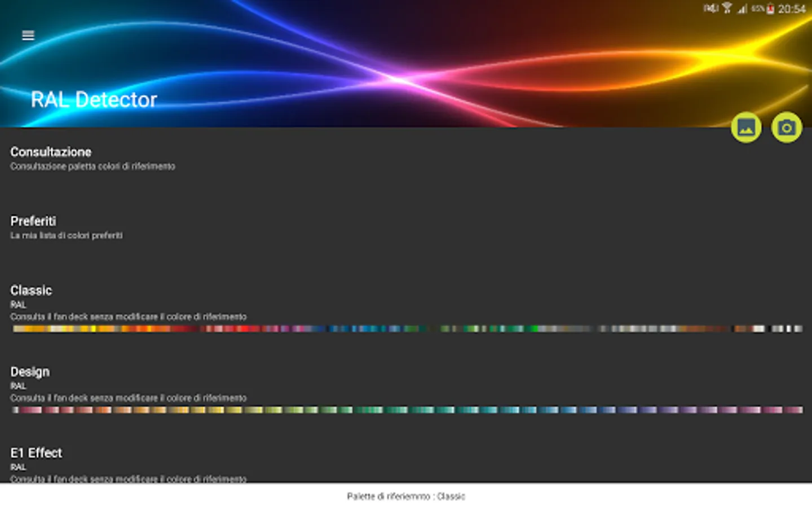
Task: Click the signal strength icon
Action: click(743, 8)
